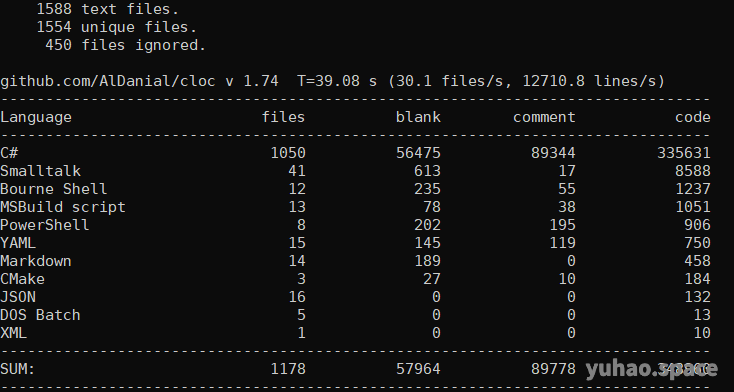
Task: Click the C# files count 1050
Action: coord(288,153)
